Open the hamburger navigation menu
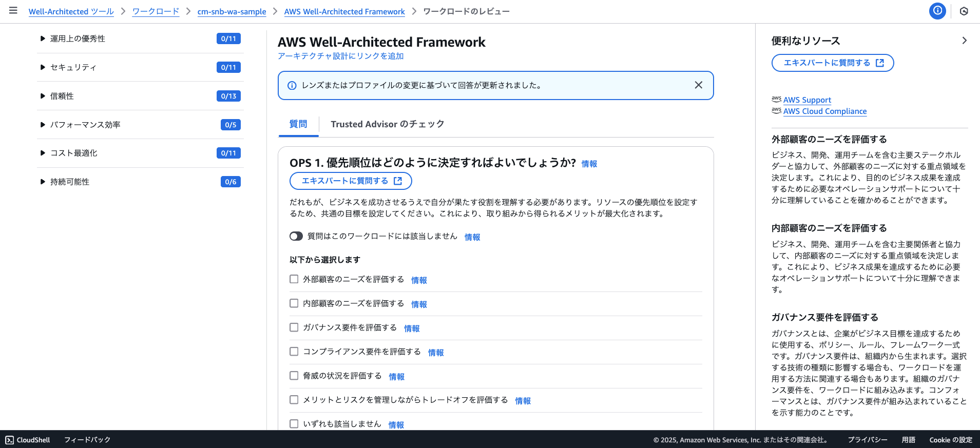This screenshot has height=448, width=980. point(13,11)
